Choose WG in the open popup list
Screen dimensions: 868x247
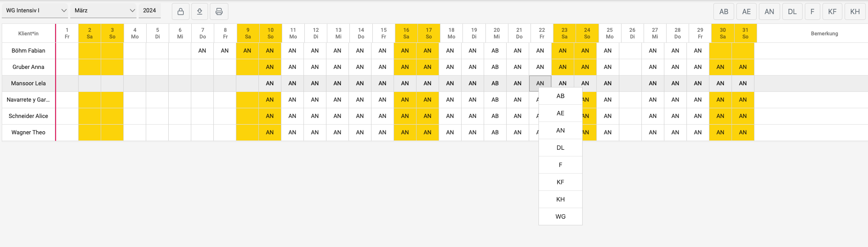[561, 217]
